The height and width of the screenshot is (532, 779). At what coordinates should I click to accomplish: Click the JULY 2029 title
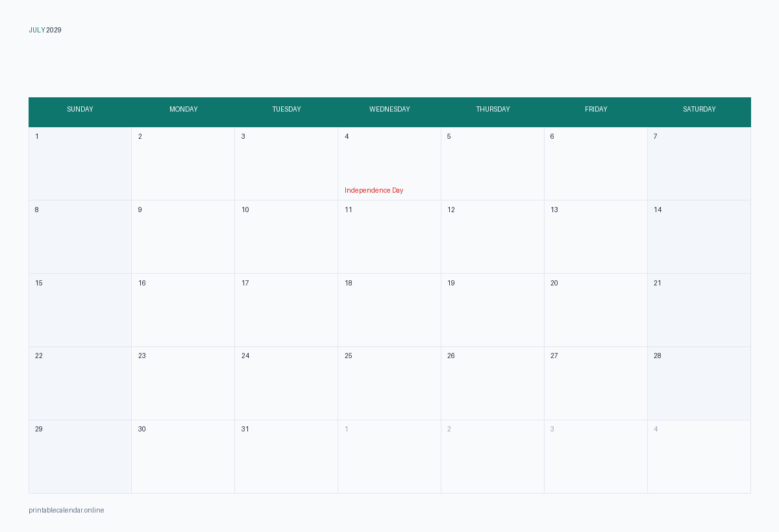45,30
